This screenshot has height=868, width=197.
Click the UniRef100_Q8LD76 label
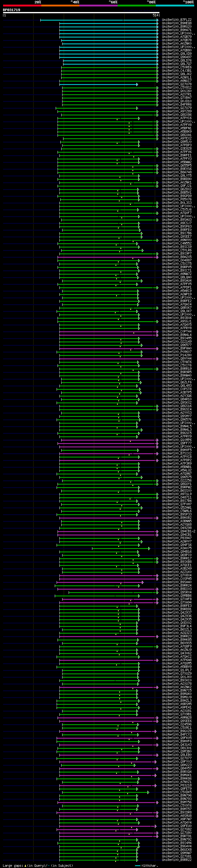pyautogui.click(x=176, y=60)
